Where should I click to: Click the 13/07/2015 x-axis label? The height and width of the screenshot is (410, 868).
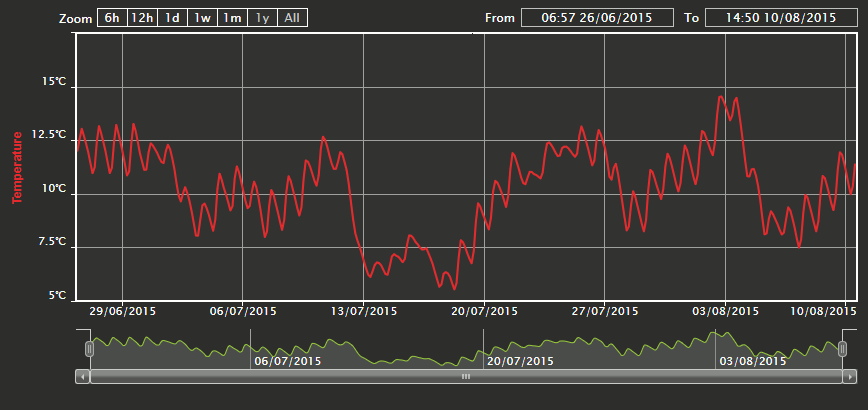(364, 311)
